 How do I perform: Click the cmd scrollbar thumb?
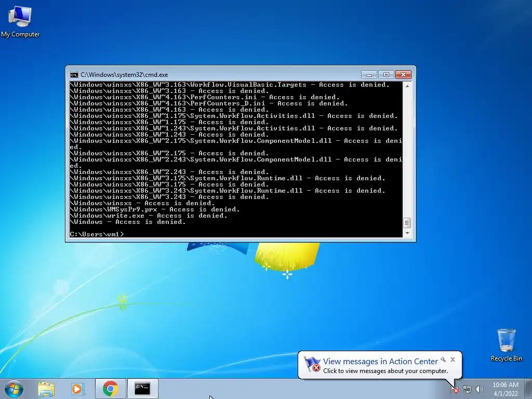[407, 223]
